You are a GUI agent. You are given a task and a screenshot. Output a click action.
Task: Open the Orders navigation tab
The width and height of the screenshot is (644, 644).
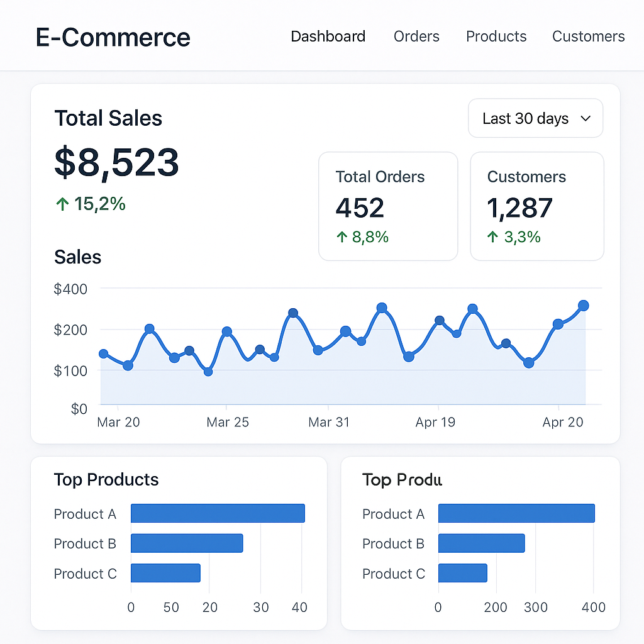coord(416,36)
